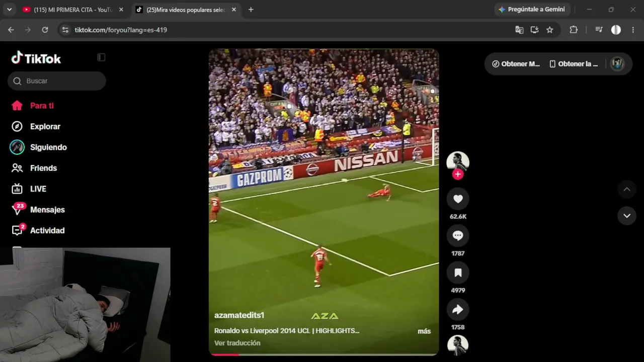Close the TikTok browser tab
Image resolution: width=644 pixels, height=362 pixels.
(233, 10)
